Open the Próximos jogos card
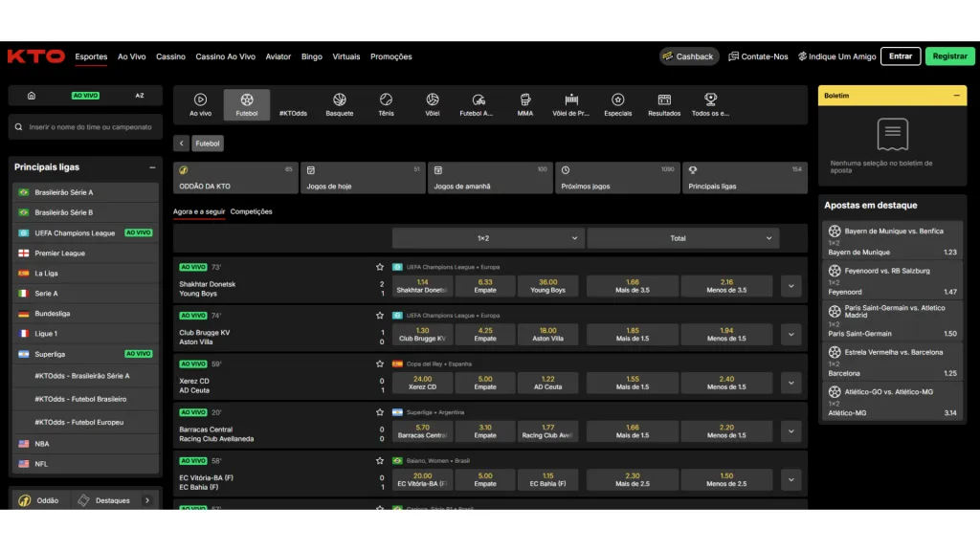Viewport: 980px width, 551px height. pyautogui.click(x=617, y=178)
